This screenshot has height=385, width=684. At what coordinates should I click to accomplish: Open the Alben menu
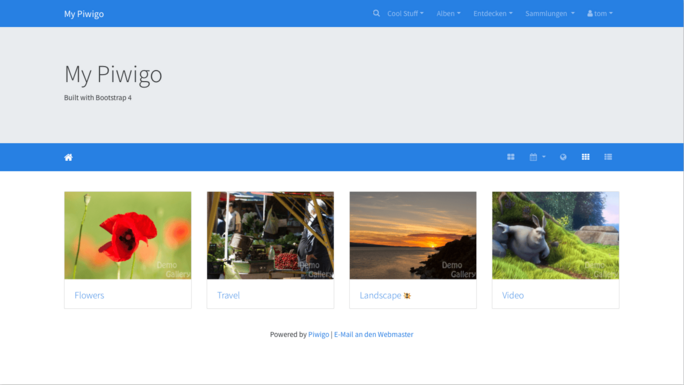[x=448, y=14]
